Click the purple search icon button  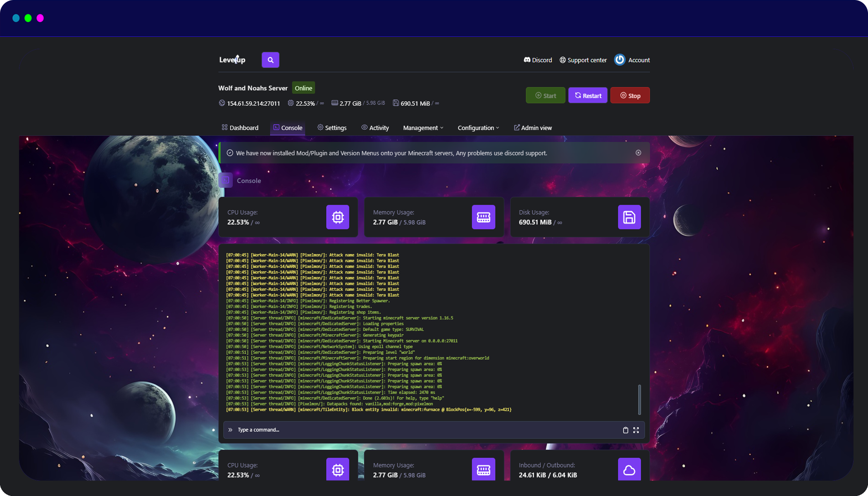click(270, 60)
